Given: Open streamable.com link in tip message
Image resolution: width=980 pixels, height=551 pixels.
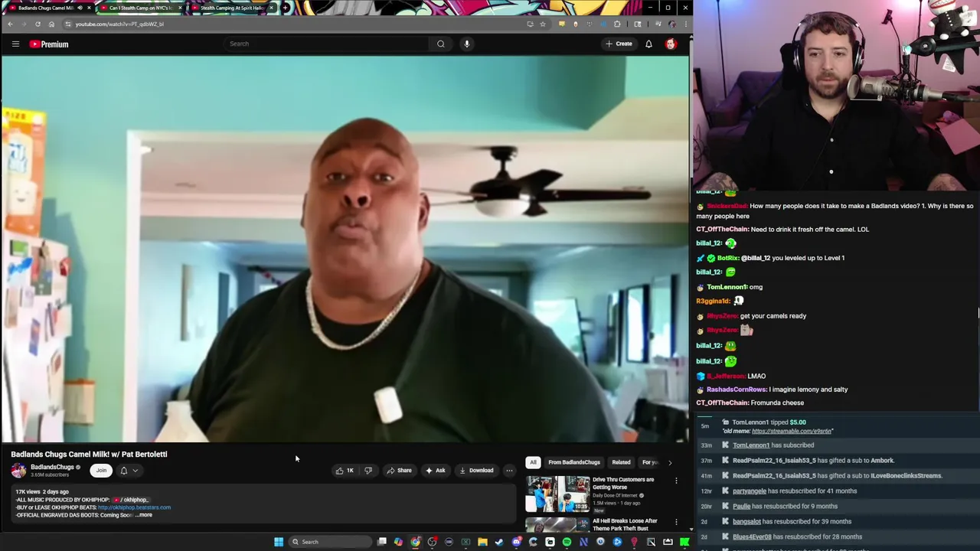Looking at the screenshot, I should (792, 431).
